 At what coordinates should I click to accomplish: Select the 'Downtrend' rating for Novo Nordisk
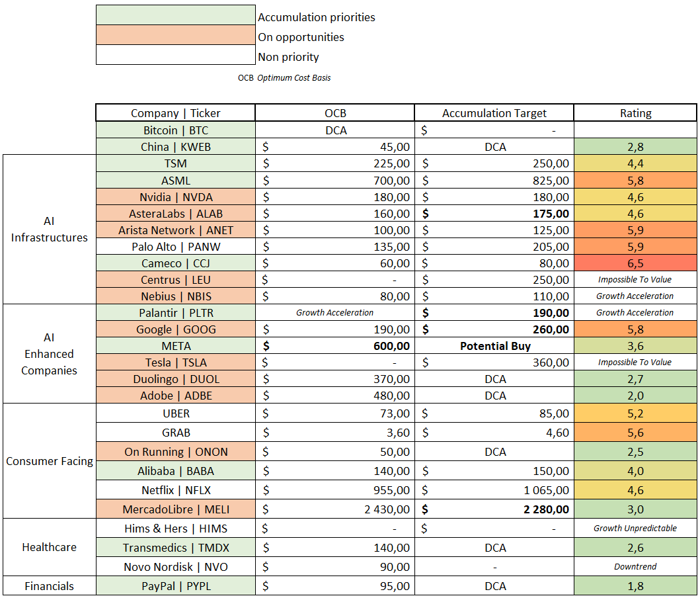(635, 566)
